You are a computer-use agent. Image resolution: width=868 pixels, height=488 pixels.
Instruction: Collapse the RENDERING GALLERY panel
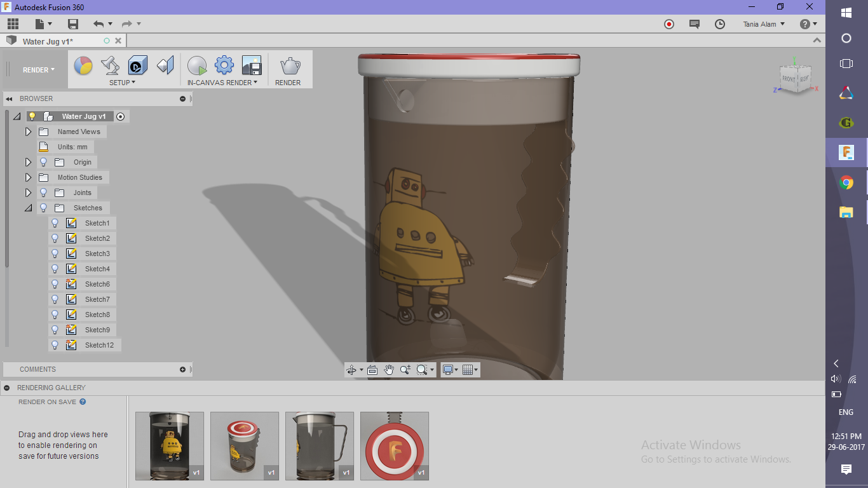click(6, 388)
